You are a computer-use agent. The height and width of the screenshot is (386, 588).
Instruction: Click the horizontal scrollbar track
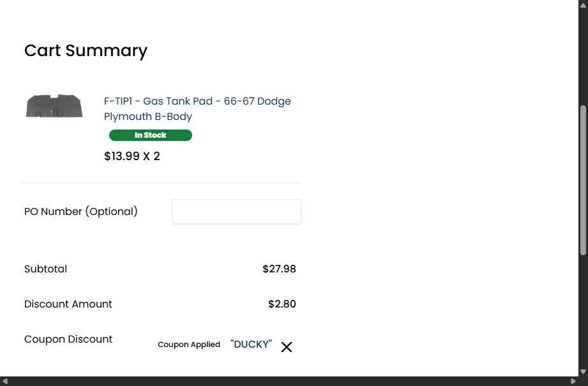(x=289, y=381)
